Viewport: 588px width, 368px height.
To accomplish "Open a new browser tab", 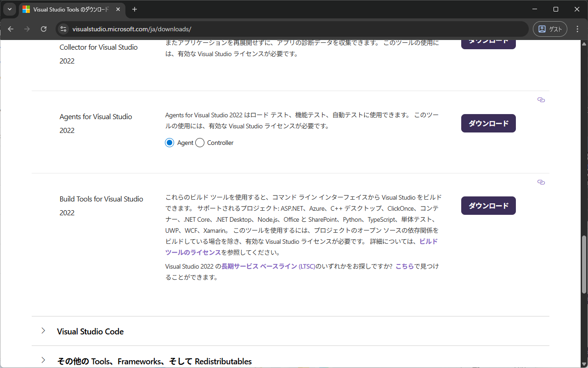I will pos(135,9).
